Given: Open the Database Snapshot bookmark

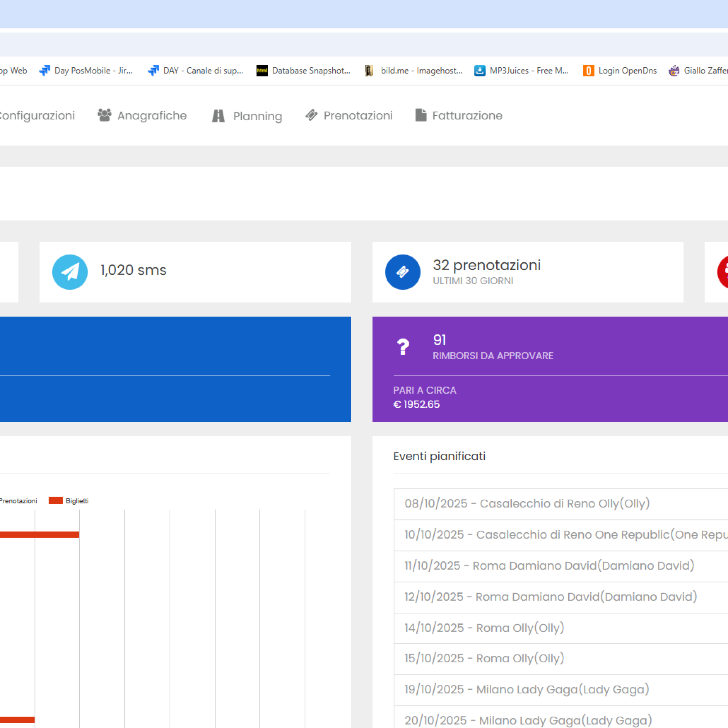Looking at the screenshot, I should pyautogui.click(x=303, y=71).
